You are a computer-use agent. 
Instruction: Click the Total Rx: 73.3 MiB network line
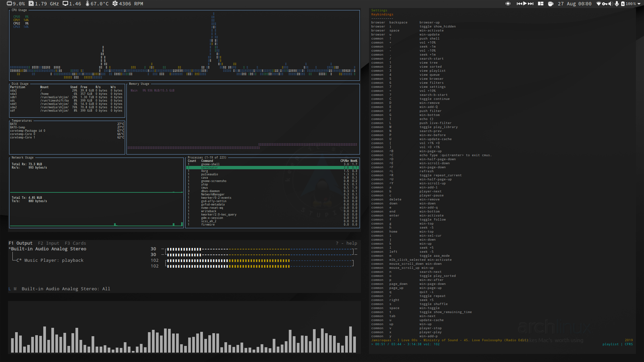click(27, 164)
